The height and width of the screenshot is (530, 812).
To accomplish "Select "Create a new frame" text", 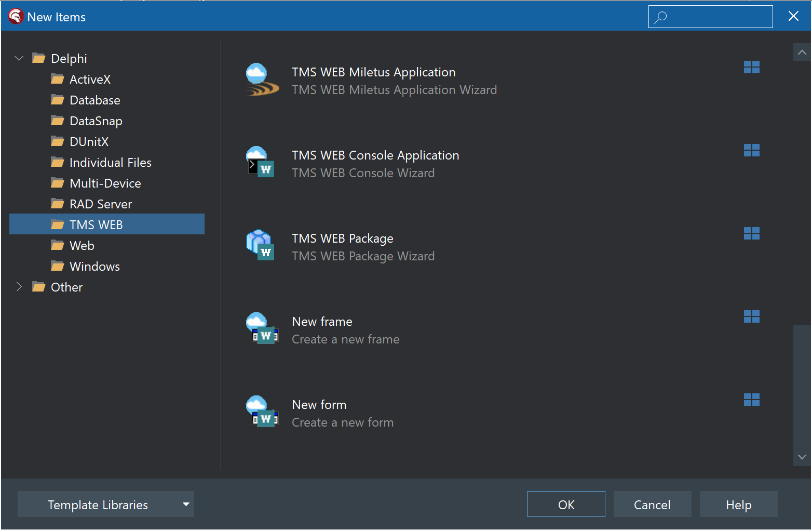I will pyautogui.click(x=346, y=339).
